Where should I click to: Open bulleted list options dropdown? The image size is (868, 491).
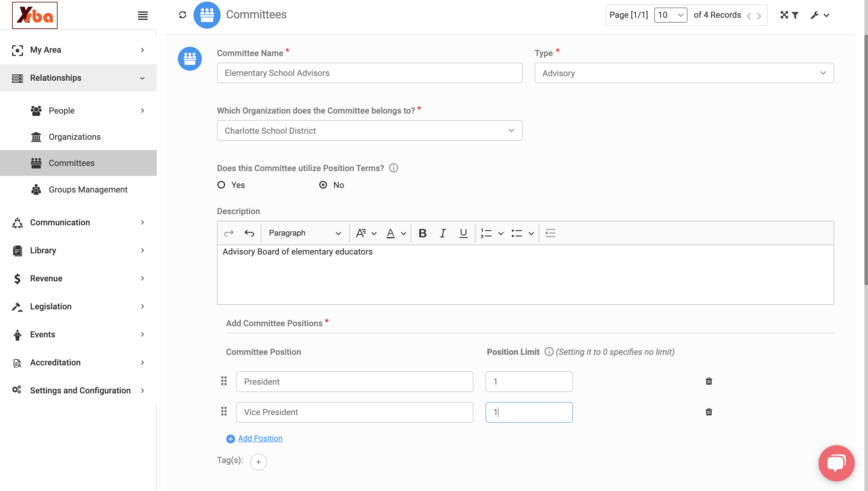pos(531,233)
